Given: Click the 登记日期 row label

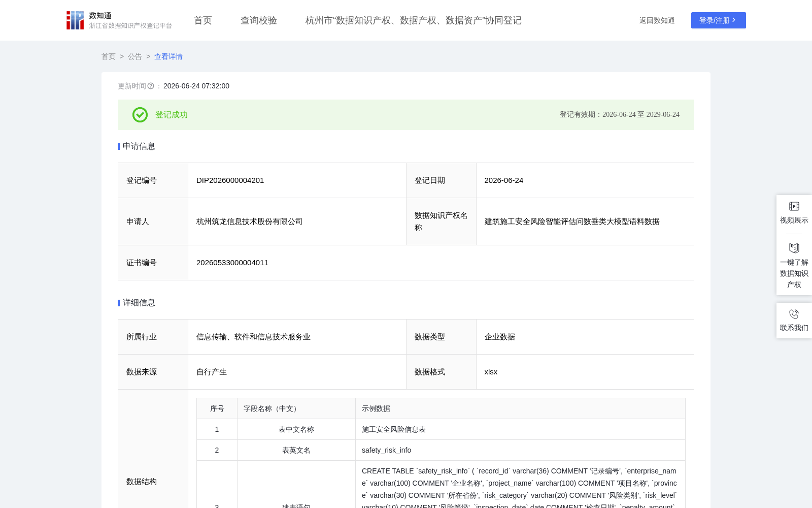Looking at the screenshot, I should [x=430, y=180].
